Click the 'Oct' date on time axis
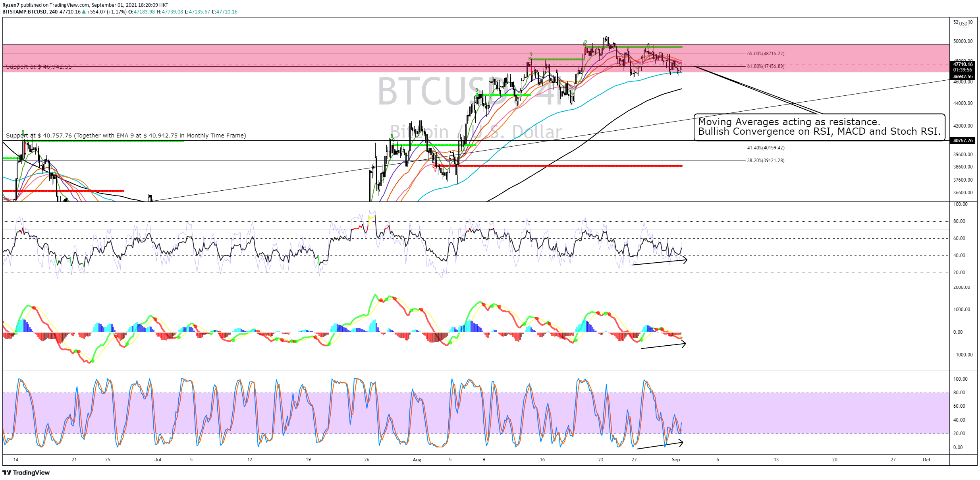This screenshot has width=980, height=480. tap(926, 460)
